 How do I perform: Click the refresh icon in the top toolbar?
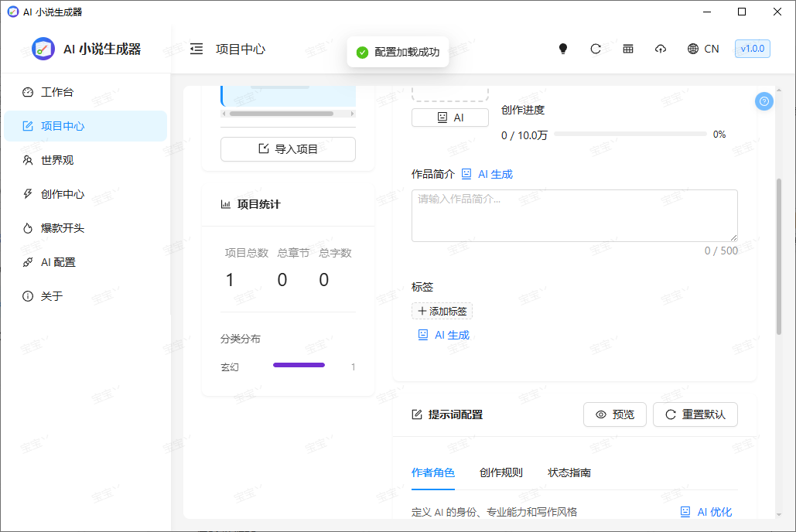(x=596, y=49)
